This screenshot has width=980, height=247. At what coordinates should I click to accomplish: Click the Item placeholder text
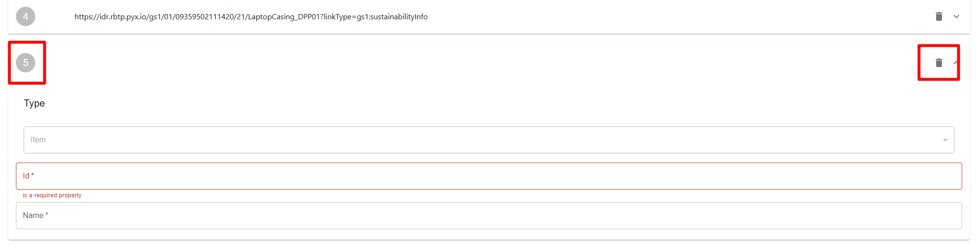38,140
